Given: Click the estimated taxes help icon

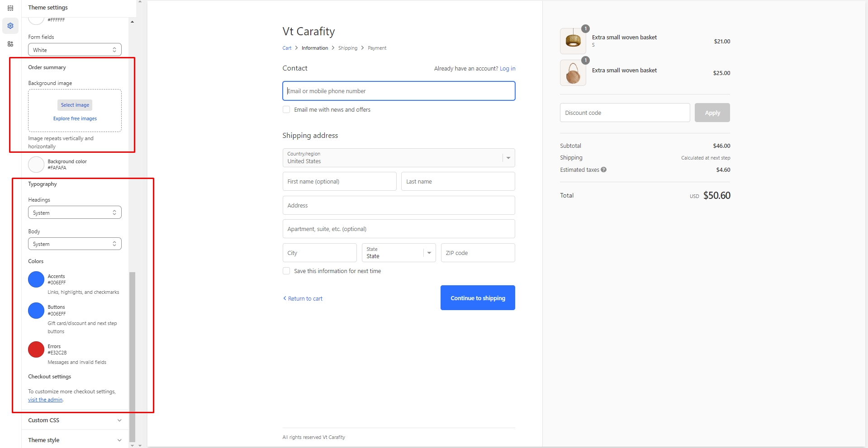Looking at the screenshot, I should [603, 170].
